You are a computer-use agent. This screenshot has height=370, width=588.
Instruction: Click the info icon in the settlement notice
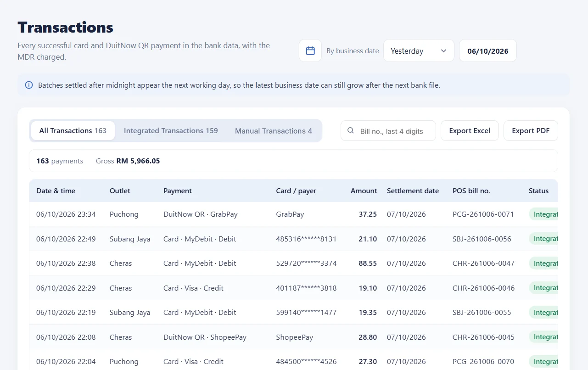pyautogui.click(x=29, y=85)
